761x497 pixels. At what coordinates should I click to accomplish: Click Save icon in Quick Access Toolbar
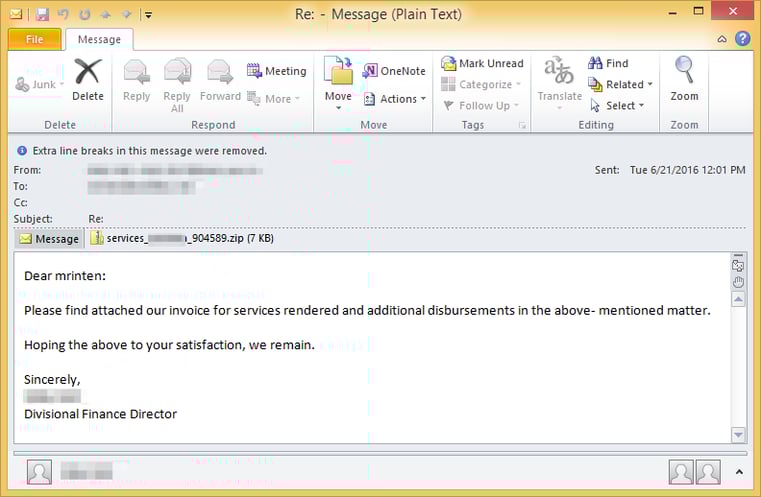coord(42,15)
